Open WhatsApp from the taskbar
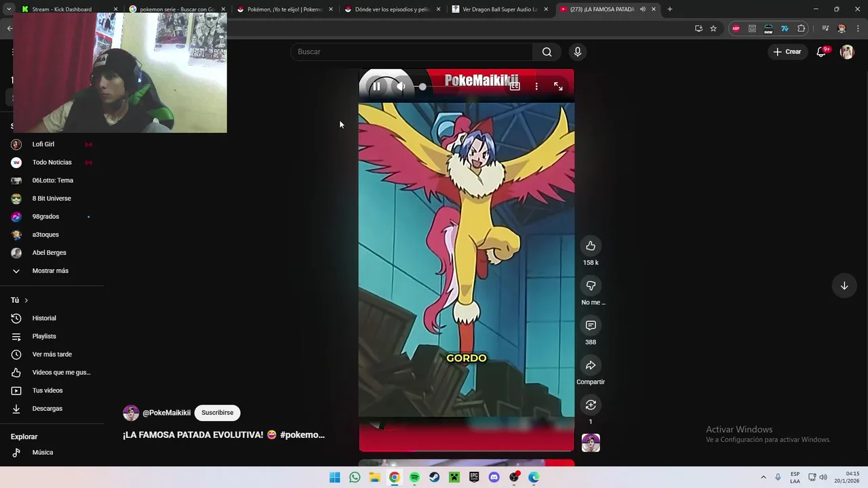 pyautogui.click(x=355, y=477)
